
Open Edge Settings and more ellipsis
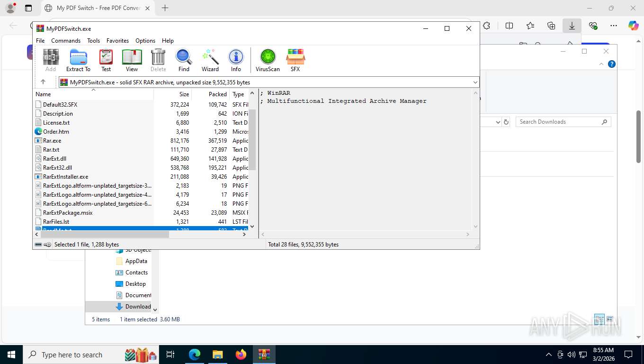click(x=614, y=26)
